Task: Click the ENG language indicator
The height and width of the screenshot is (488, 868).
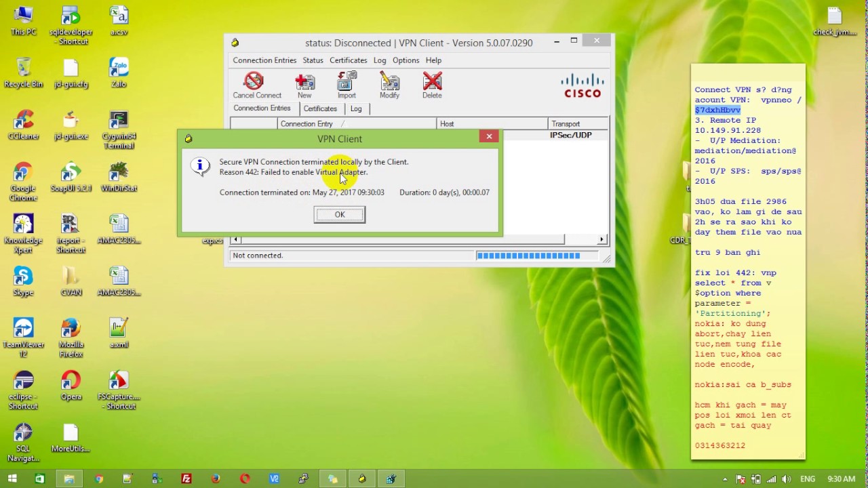Action: (808, 479)
